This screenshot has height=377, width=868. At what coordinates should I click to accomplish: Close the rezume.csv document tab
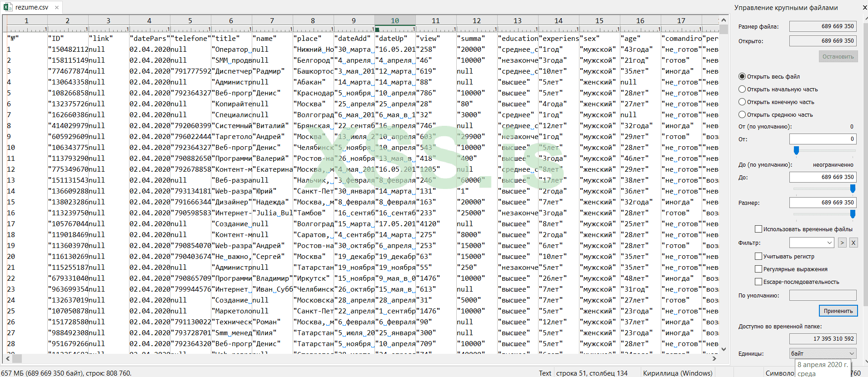click(x=57, y=7)
